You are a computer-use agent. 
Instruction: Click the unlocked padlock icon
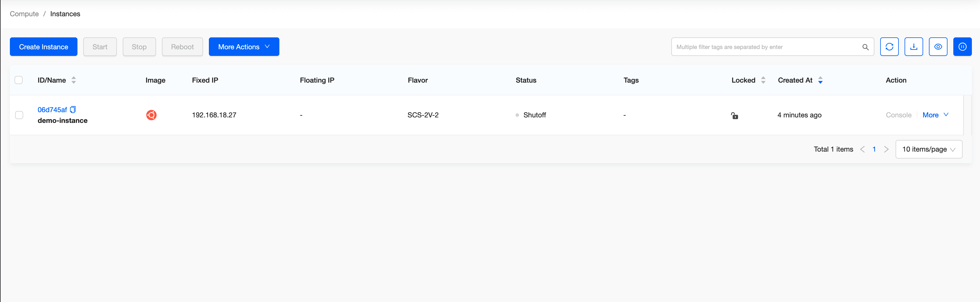pyautogui.click(x=734, y=115)
